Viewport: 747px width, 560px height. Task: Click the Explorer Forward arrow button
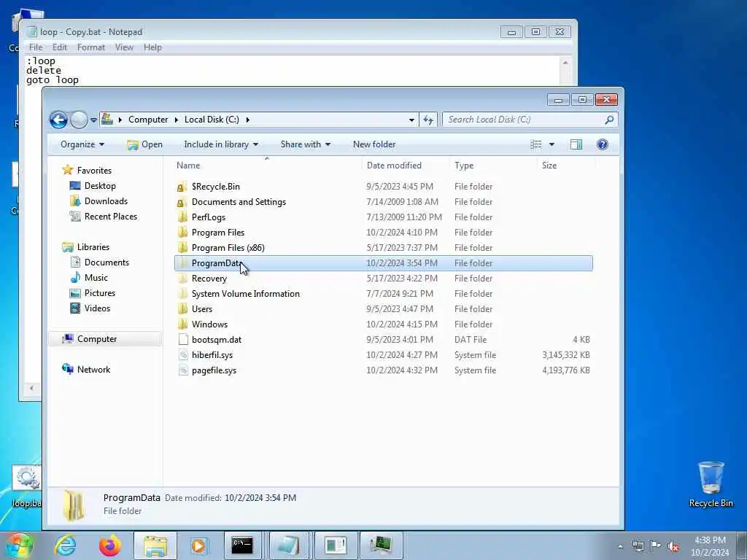[x=79, y=120]
